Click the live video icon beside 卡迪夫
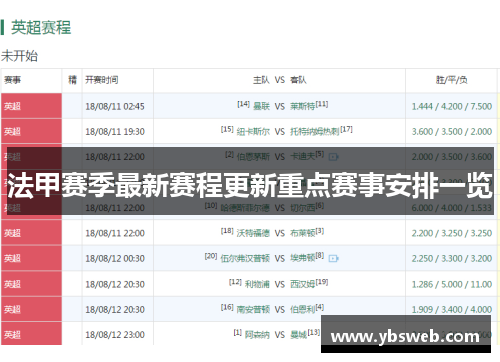500x362 pixels. click(333, 157)
